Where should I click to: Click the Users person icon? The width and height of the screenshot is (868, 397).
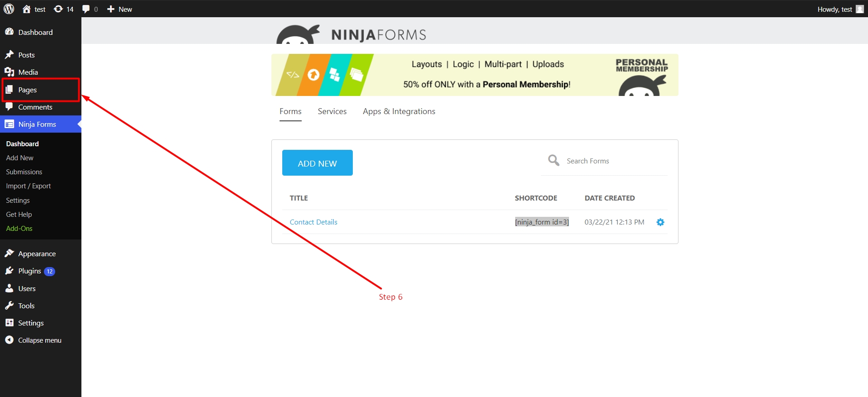point(9,288)
